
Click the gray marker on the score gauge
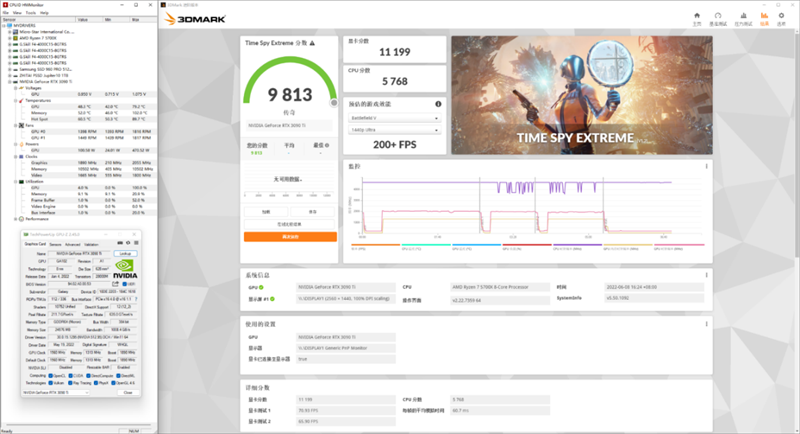(334, 103)
